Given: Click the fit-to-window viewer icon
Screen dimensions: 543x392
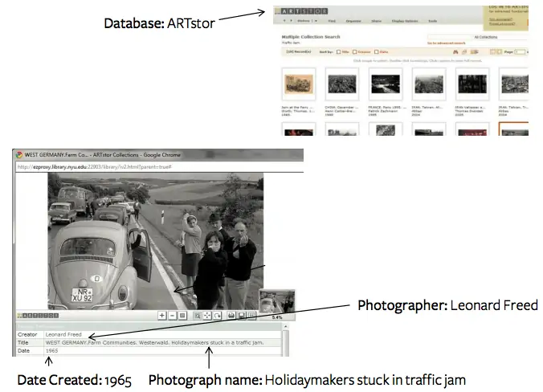Looking at the screenshot, I should coord(182,316).
